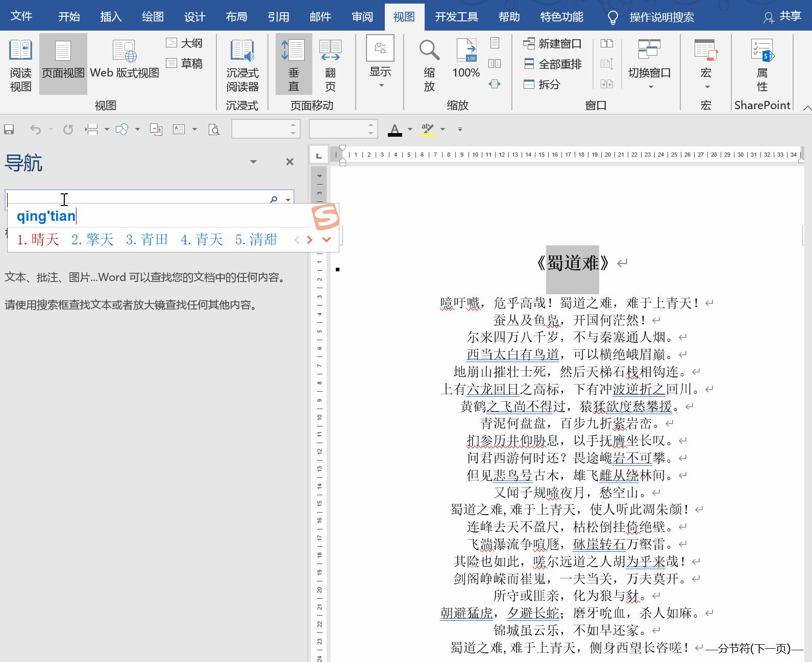Close the 导航 navigation pane

(x=290, y=162)
